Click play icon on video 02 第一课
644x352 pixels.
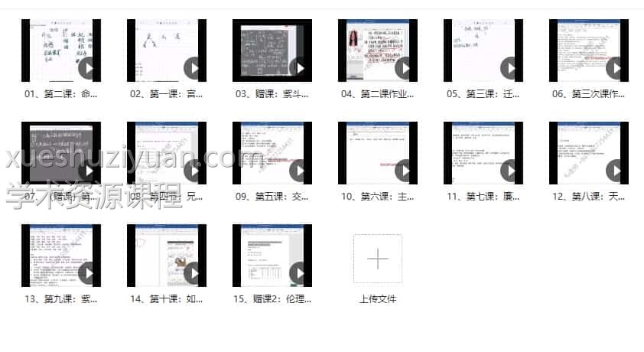pos(194,68)
